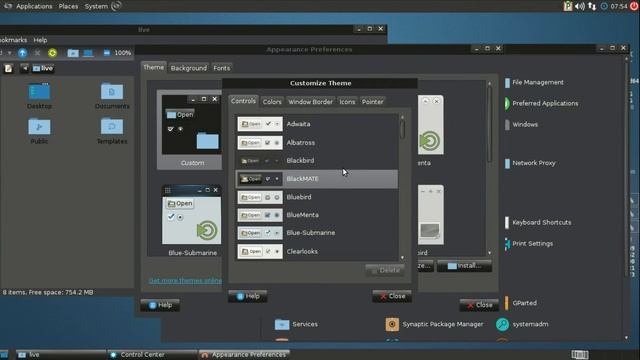Select the Albatross controls theme
Image resolution: width=640 pixels, height=360 pixels.
pyautogui.click(x=317, y=142)
